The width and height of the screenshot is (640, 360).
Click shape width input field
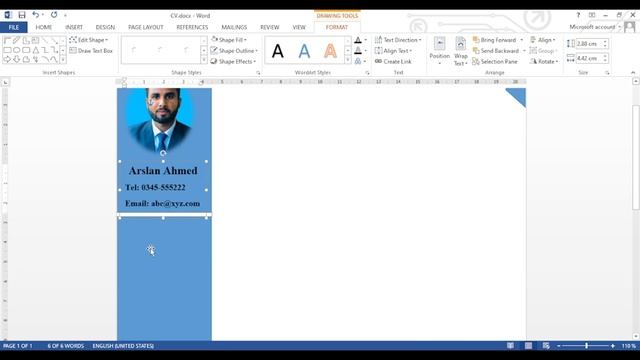[x=588, y=58]
